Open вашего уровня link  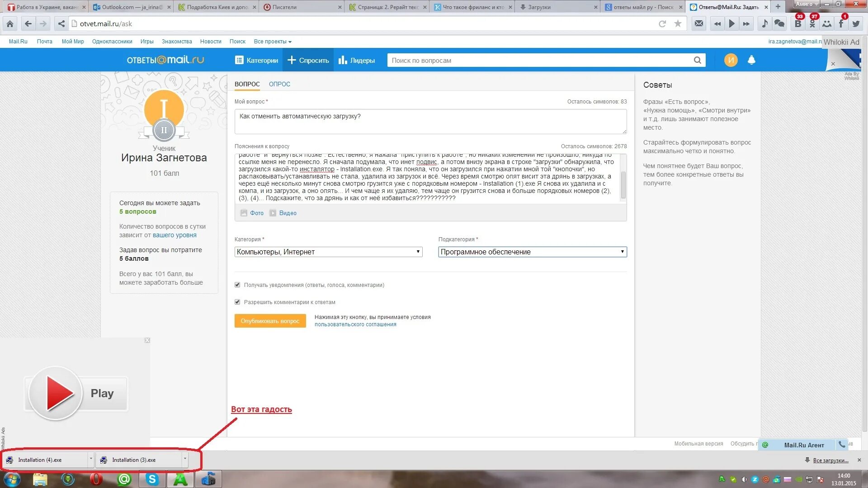175,235
